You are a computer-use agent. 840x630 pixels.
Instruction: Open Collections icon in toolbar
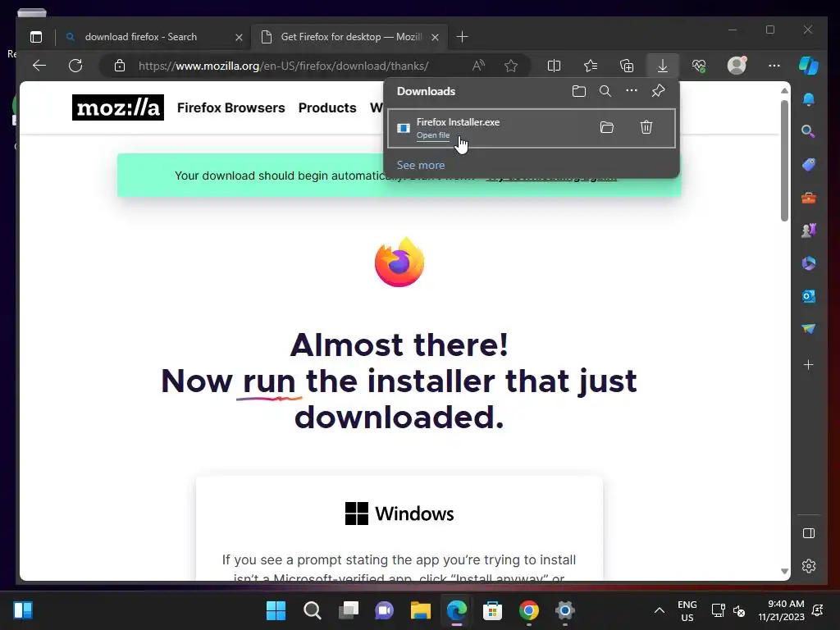[x=626, y=66]
